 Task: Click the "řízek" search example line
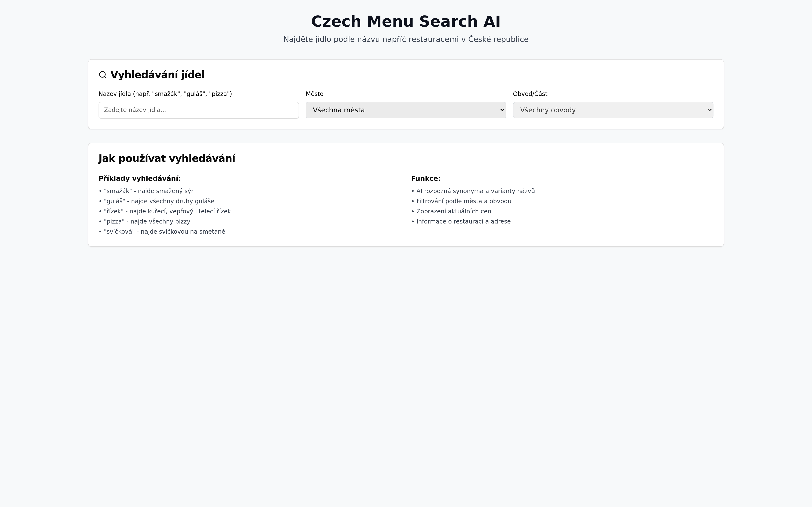coord(165,211)
